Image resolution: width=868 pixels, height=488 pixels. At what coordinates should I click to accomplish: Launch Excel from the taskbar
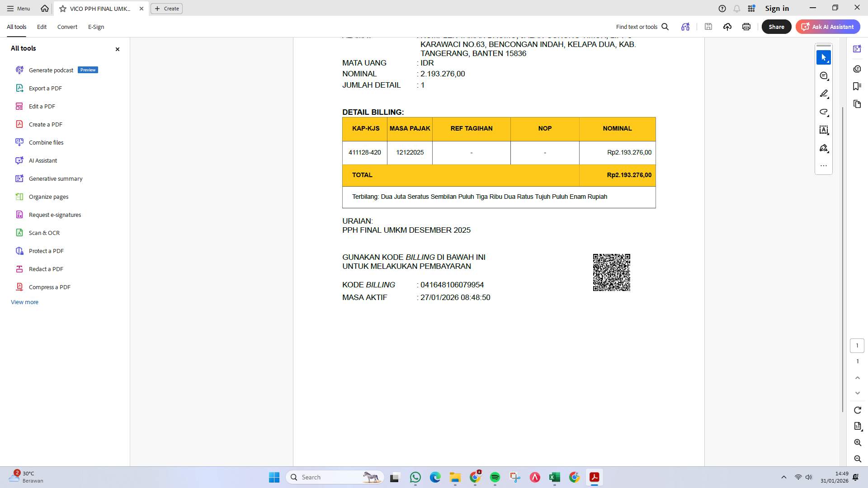pos(555,477)
